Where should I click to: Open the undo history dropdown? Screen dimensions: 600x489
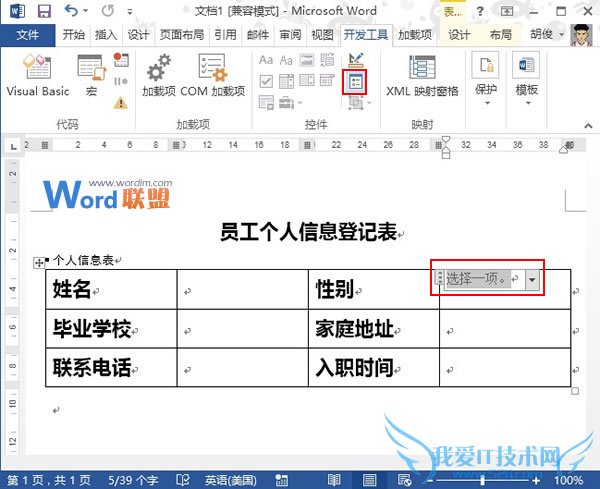pyautogui.click(x=86, y=11)
